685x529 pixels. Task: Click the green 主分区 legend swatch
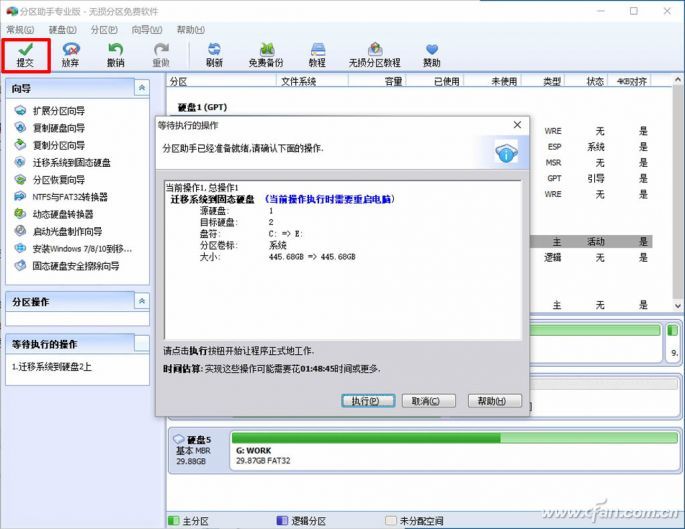pyautogui.click(x=174, y=520)
